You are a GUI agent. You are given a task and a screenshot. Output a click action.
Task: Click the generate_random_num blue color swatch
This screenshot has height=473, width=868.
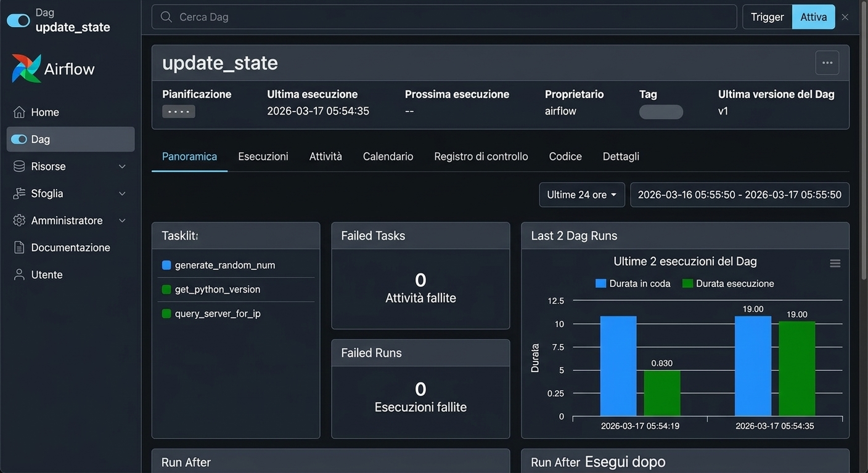pyautogui.click(x=166, y=265)
